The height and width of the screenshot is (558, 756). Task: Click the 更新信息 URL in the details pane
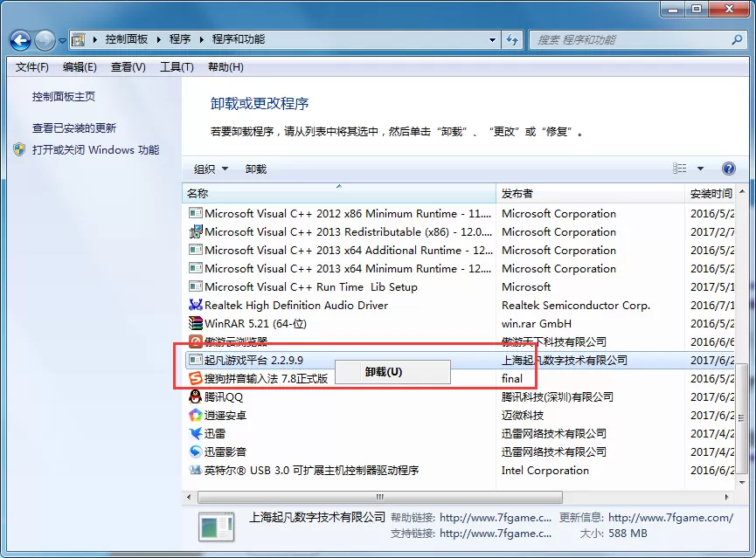coord(670,518)
